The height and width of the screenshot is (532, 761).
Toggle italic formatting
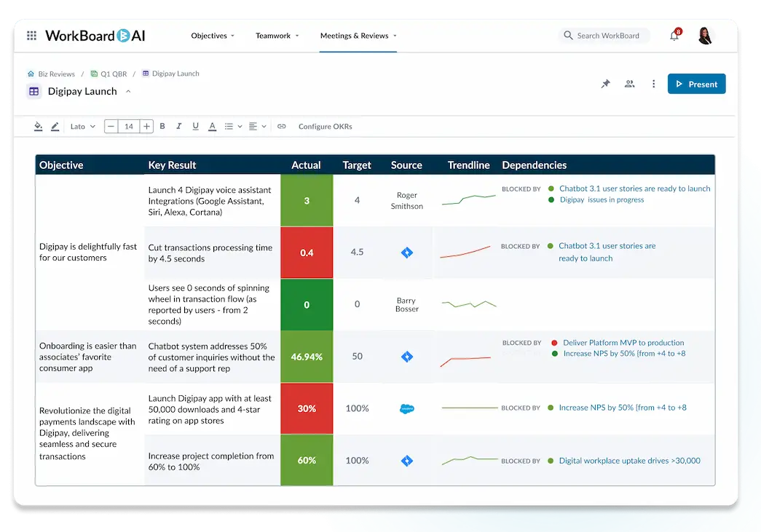[x=179, y=126]
